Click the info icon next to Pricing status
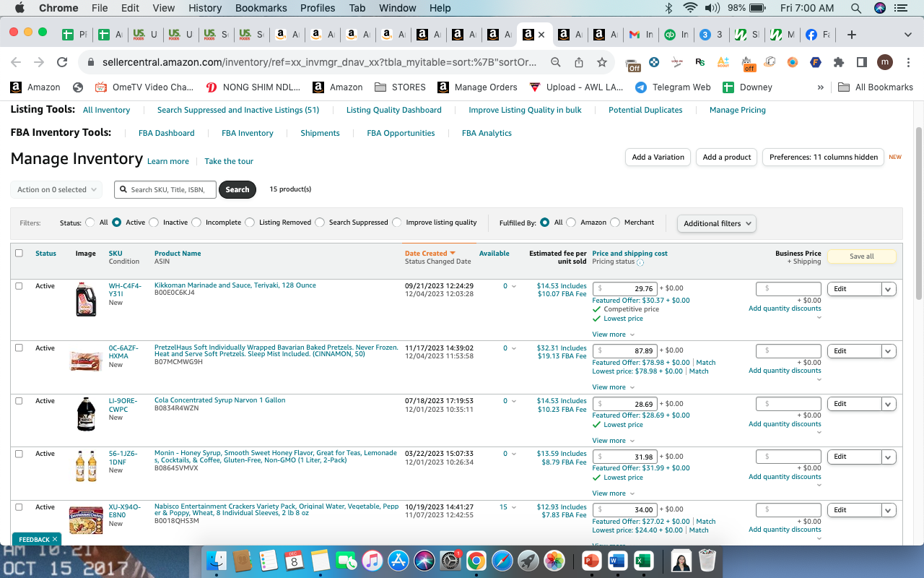 640,262
